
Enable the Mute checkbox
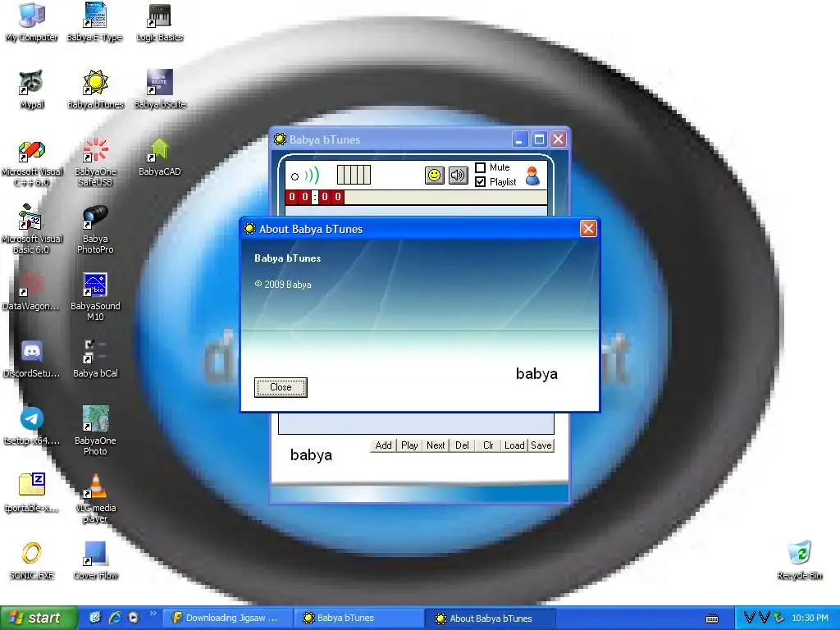(481, 167)
